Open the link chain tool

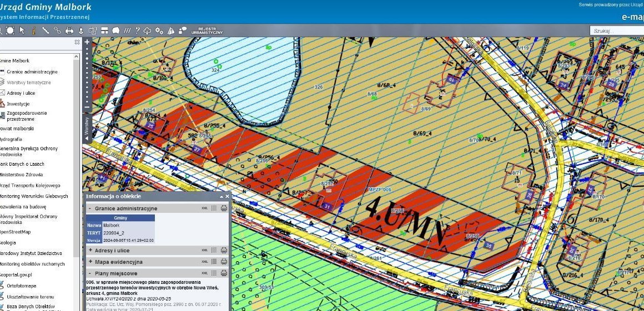point(58,30)
